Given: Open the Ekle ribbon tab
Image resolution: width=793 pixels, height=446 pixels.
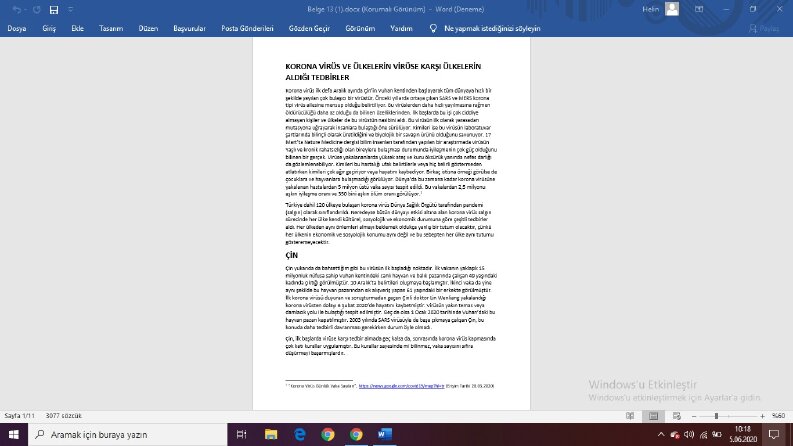Looking at the screenshot, I should [77, 28].
